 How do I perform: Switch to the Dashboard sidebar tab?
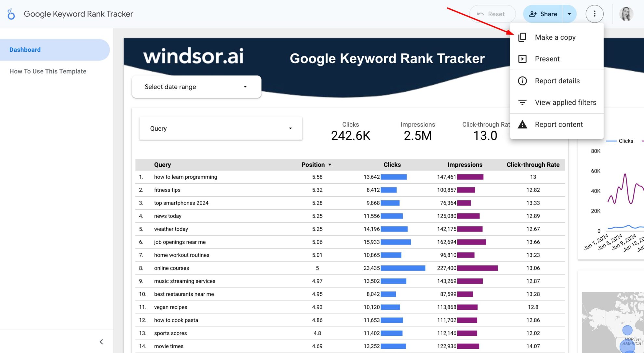point(25,49)
